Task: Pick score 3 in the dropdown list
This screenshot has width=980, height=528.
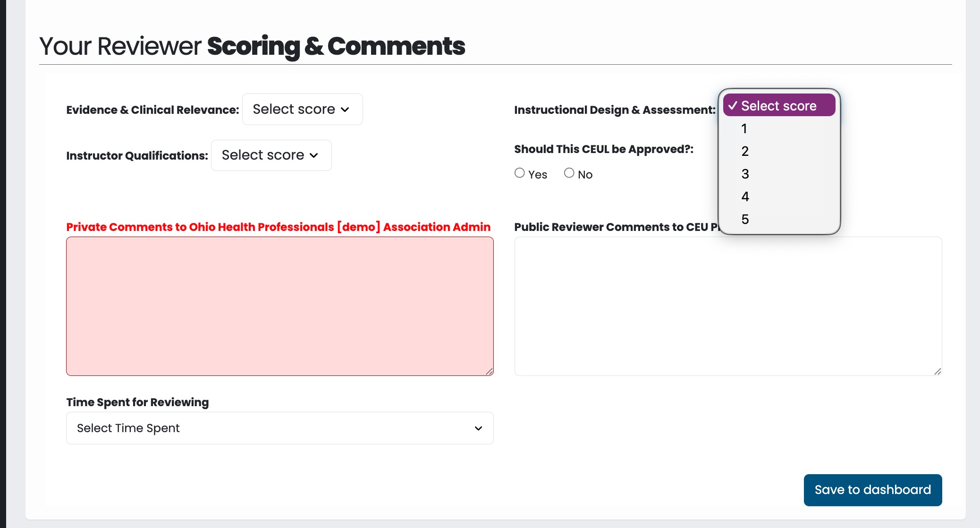Action: (745, 174)
